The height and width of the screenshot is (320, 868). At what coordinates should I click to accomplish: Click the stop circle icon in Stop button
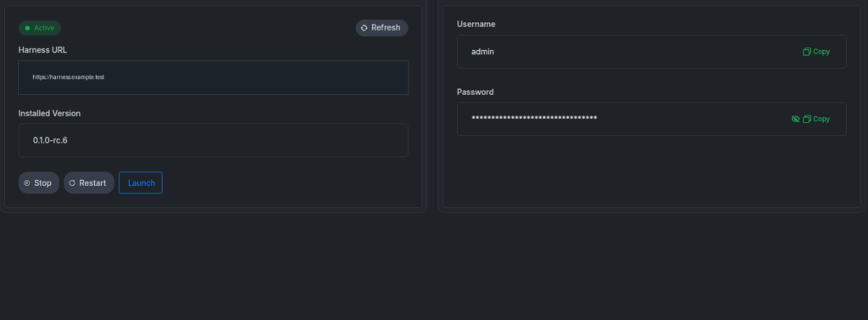[x=26, y=183]
